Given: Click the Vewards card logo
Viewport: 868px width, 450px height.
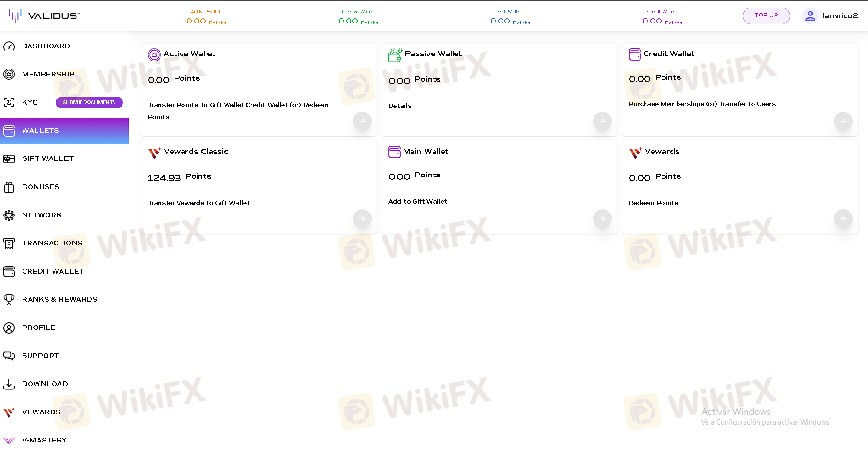Looking at the screenshot, I should pyautogui.click(x=635, y=153).
